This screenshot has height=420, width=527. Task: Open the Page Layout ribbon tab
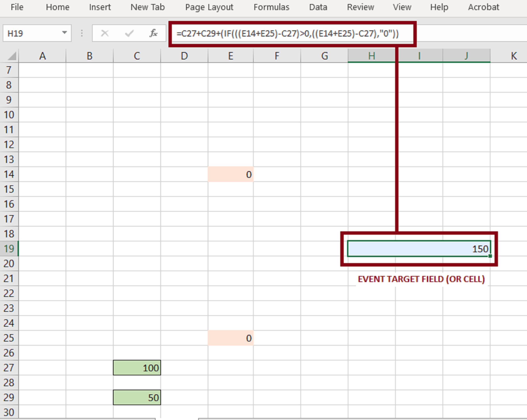click(x=209, y=7)
